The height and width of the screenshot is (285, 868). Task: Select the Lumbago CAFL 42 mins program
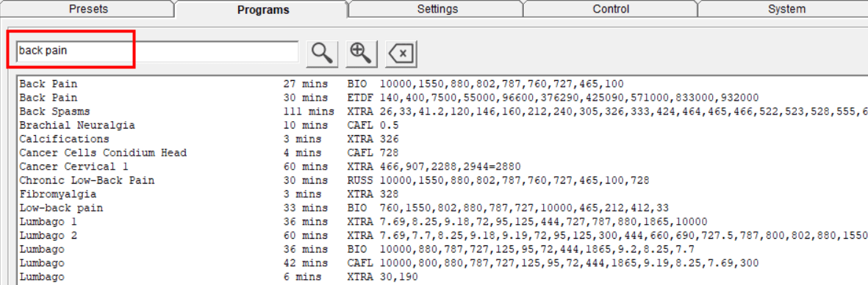[442, 263]
